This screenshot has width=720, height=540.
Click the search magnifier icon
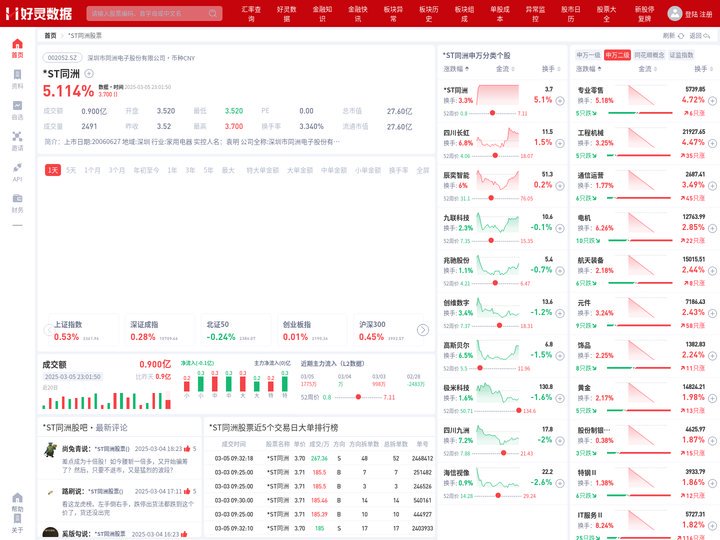click(x=213, y=13)
